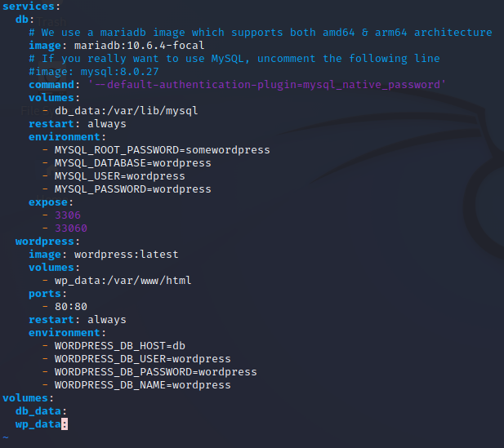
Task: Click 'WORDPRESS_DB_USER=wordpress' line
Action: click(x=142, y=359)
